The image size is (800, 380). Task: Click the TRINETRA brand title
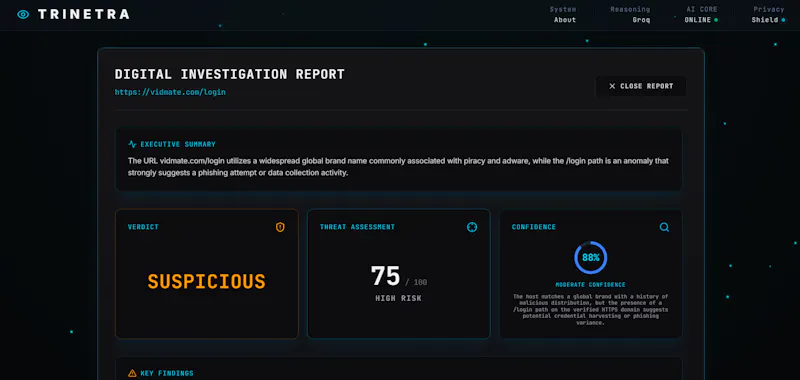[x=84, y=14]
